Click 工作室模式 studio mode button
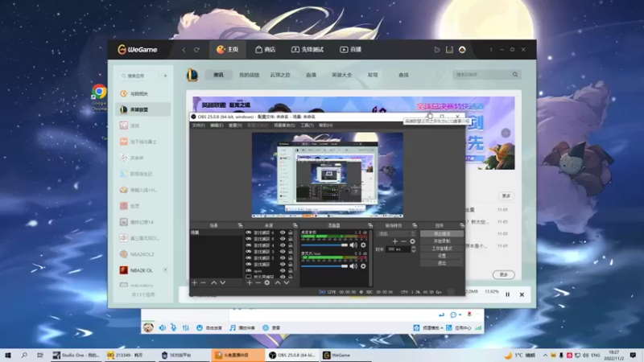Screen dimensions: 644x362 (442, 249)
